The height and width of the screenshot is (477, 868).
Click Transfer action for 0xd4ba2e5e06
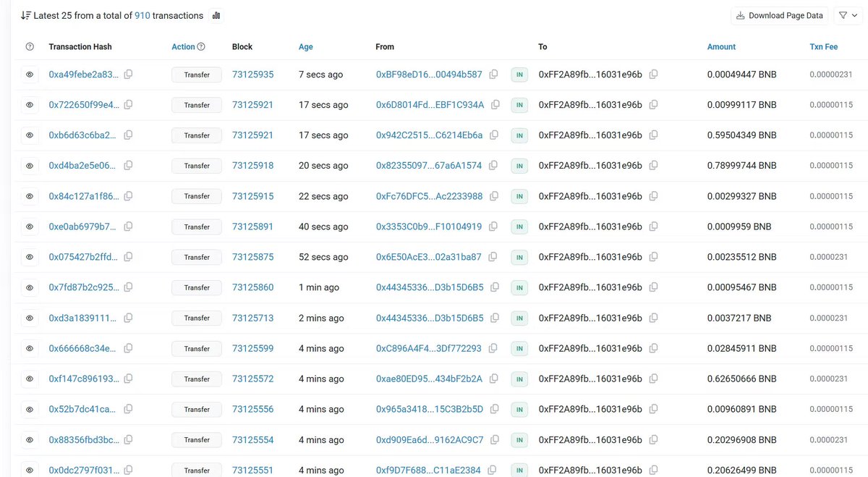click(197, 166)
